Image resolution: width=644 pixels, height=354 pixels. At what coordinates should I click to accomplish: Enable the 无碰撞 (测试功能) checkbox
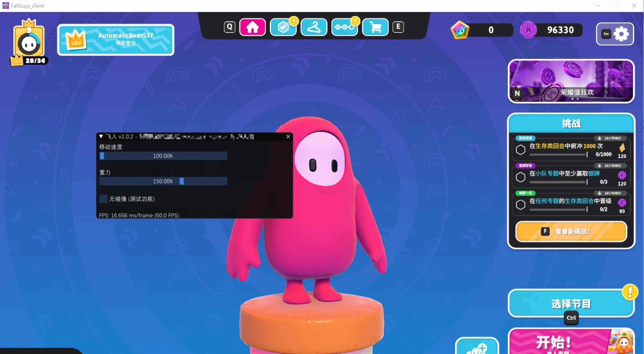coord(103,199)
